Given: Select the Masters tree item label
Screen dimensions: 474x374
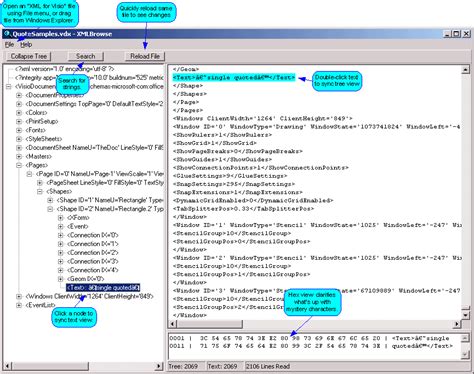Looking at the screenshot, I should (x=39, y=156).
